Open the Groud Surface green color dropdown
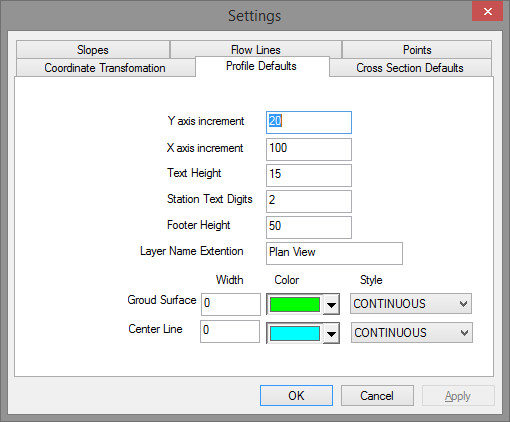This screenshot has height=422, width=510. point(303,304)
